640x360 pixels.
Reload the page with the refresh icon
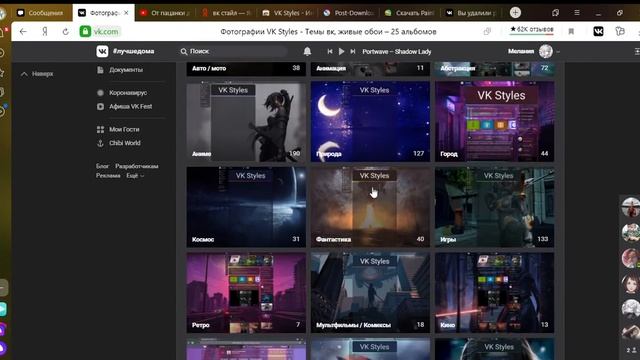(65, 31)
